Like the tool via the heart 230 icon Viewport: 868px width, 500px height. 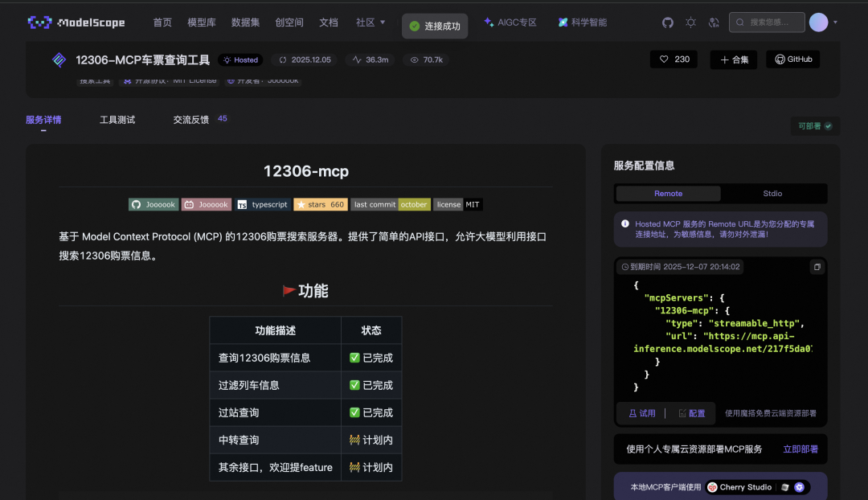coord(673,59)
